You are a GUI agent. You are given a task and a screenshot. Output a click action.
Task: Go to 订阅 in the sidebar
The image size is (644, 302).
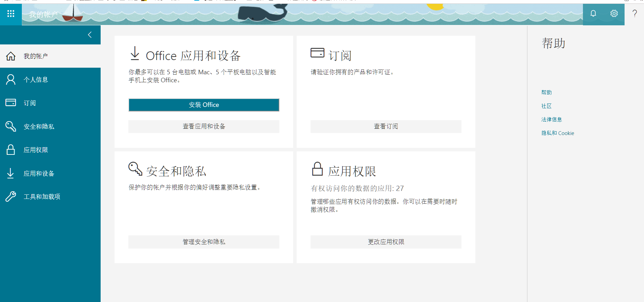[x=50, y=103]
